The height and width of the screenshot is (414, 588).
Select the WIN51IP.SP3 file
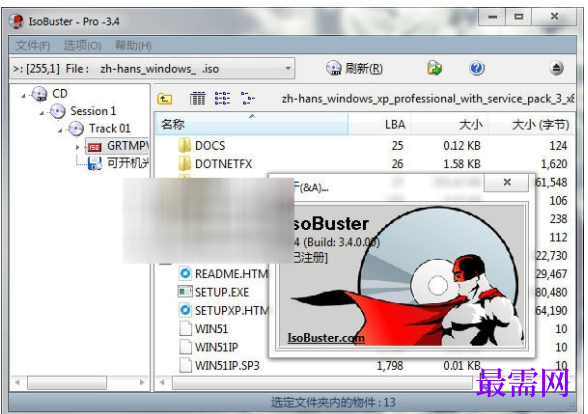point(227,366)
